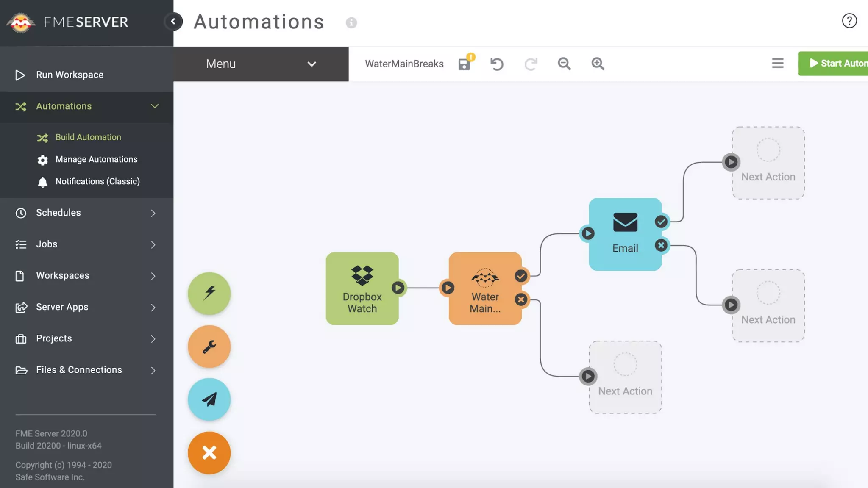Collapse the sidebar with arrow toggle
Image resolution: width=868 pixels, height=488 pixels.
tap(173, 22)
